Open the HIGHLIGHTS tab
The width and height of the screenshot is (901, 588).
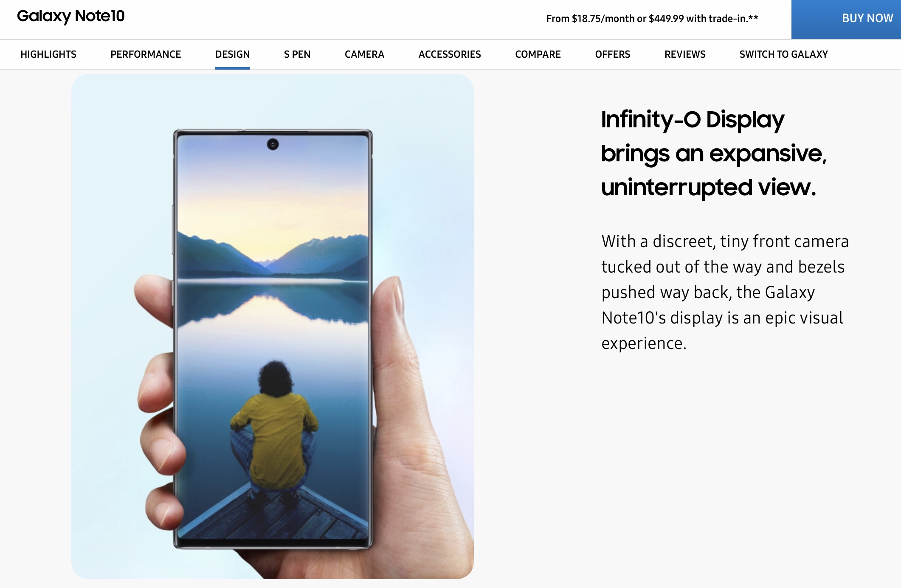click(48, 54)
